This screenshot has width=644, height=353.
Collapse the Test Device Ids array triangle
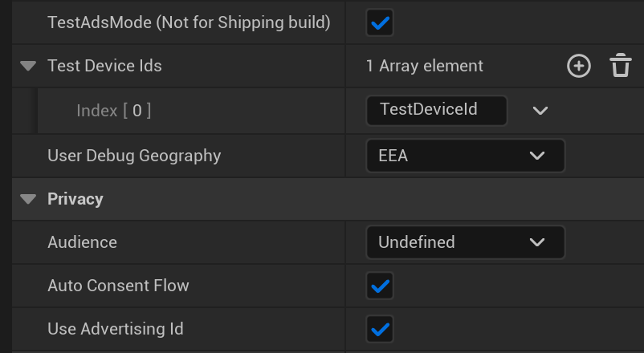coord(28,66)
